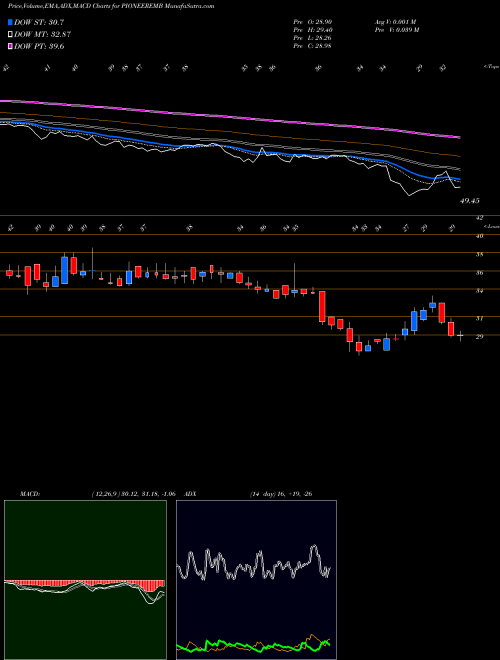The height and width of the screenshot is (660, 500).
Task: Click the 49.45 value beside the EMA lines
Action: (x=470, y=201)
